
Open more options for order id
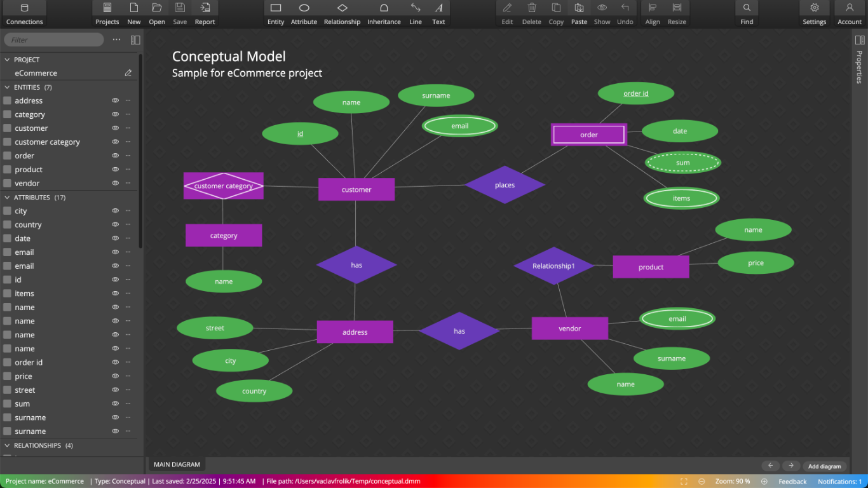(x=128, y=362)
